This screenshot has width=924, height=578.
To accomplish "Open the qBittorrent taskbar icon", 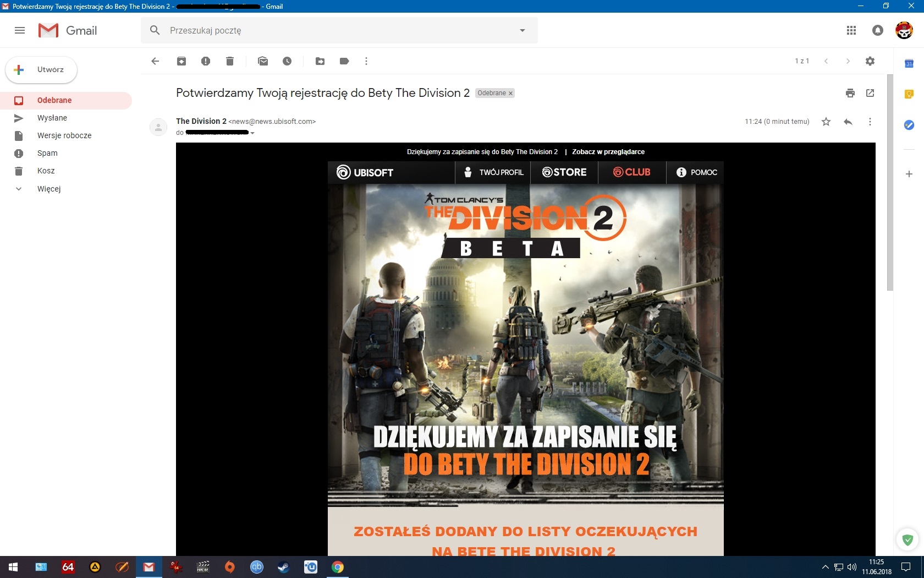I will pyautogui.click(x=257, y=567).
